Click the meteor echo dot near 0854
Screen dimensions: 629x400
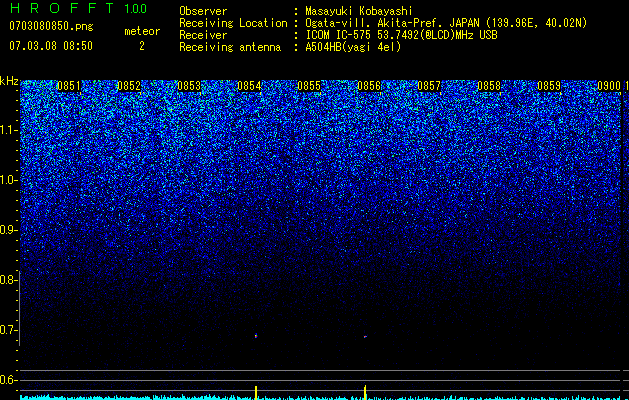(256, 336)
